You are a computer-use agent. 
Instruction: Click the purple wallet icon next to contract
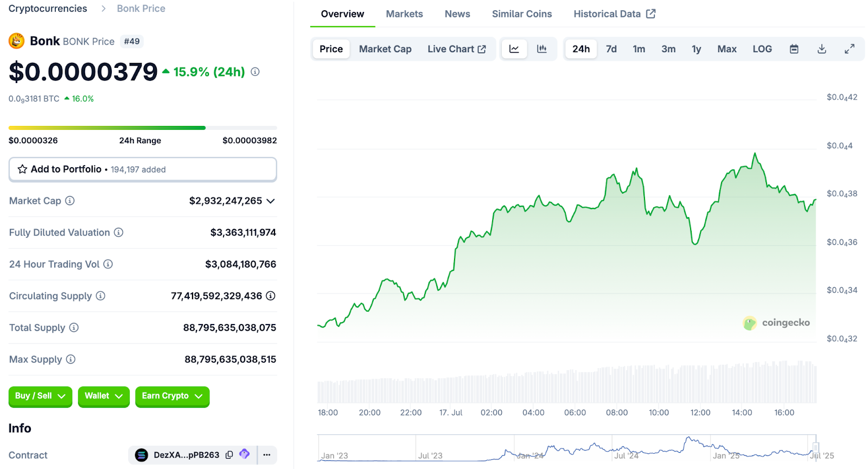click(x=245, y=454)
